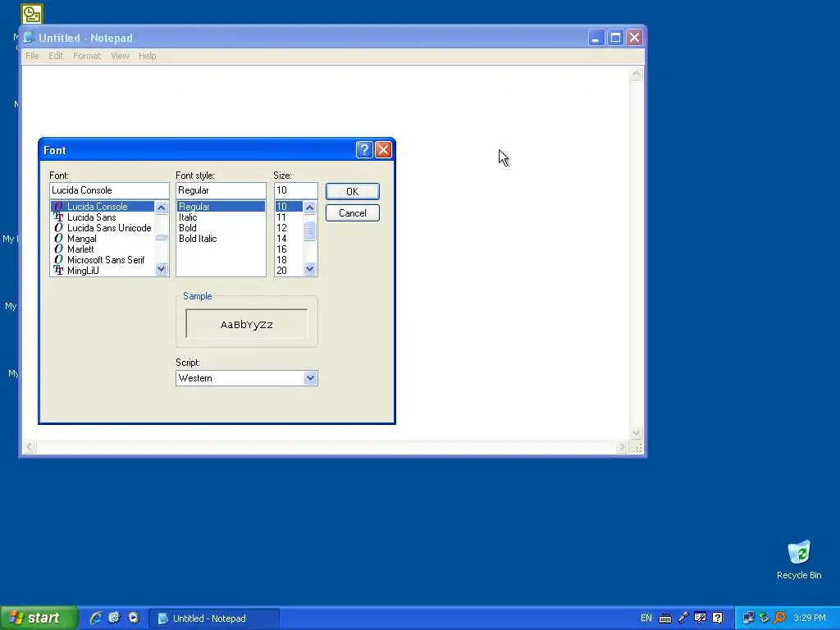Open Windows Media Player quick launch icon
The height and width of the screenshot is (630, 840).
tap(134, 618)
